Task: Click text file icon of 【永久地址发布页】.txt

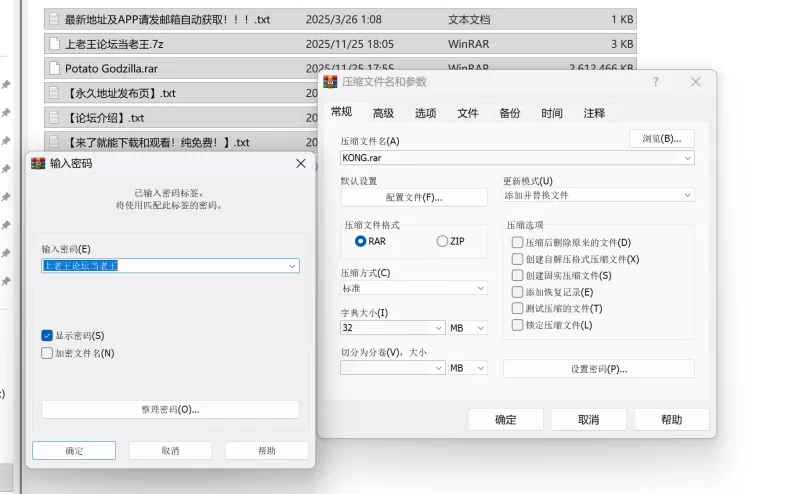Action: (54, 93)
